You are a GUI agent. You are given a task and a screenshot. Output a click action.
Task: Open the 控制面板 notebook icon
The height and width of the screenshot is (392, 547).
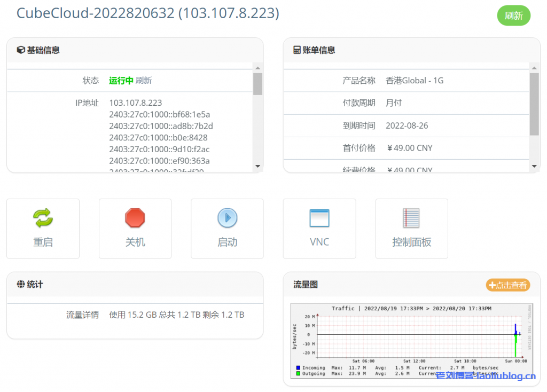[411, 218]
